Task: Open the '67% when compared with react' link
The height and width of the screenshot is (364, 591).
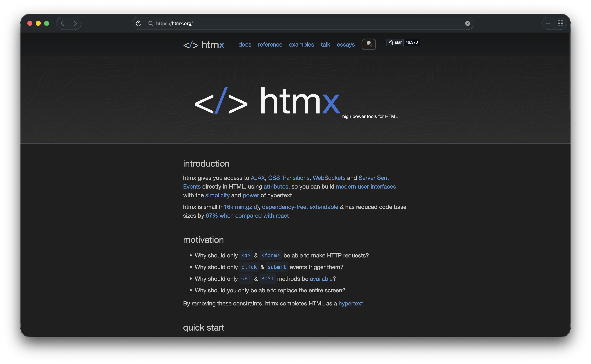Action: pyautogui.click(x=247, y=216)
